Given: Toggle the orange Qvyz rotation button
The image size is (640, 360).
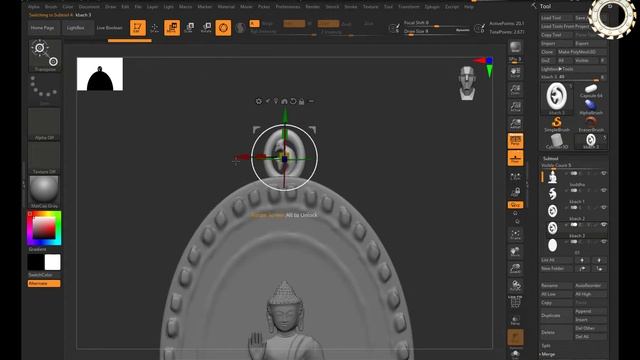Looking at the screenshot, I should tap(516, 204).
